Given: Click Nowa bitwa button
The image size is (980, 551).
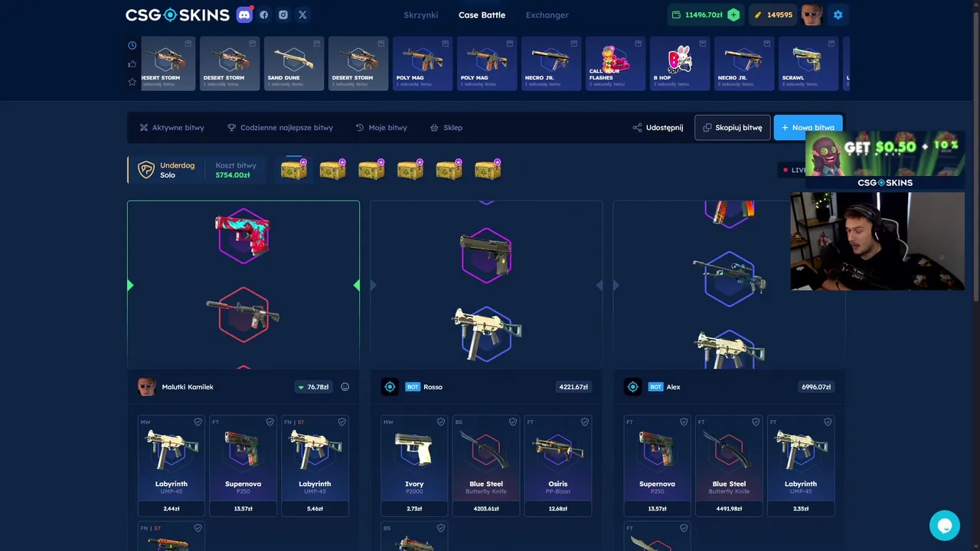Looking at the screenshot, I should (808, 128).
